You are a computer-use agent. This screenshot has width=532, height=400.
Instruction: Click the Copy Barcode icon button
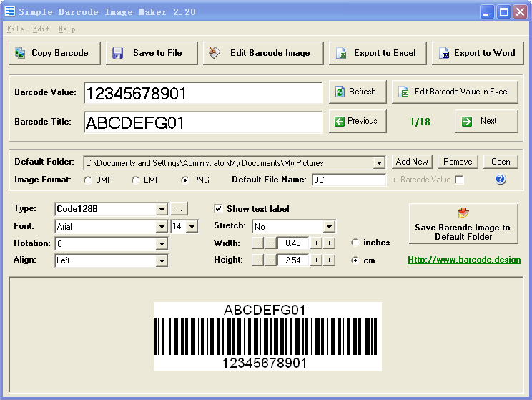tap(54, 54)
